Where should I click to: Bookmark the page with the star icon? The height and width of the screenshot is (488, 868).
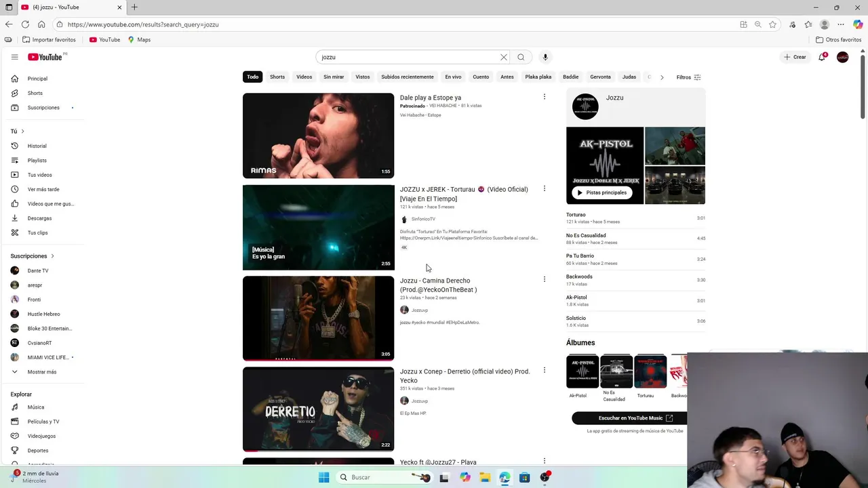[772, 24]
